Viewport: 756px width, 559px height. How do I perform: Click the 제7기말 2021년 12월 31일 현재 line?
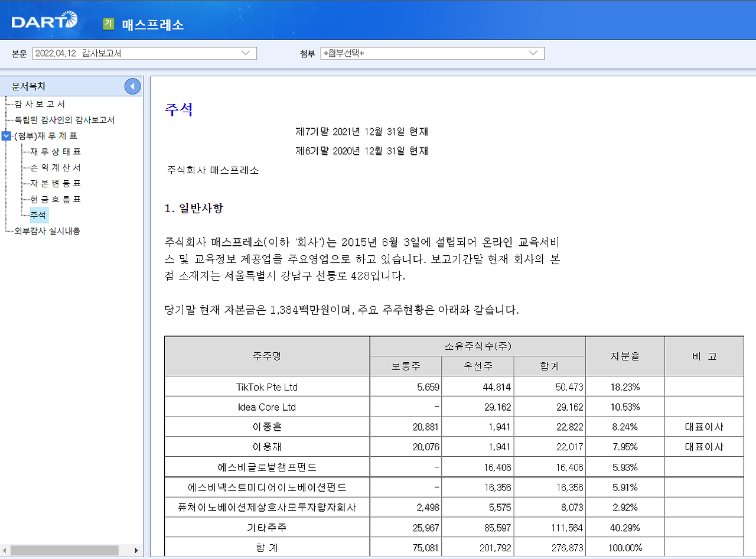tap(362, 131)
